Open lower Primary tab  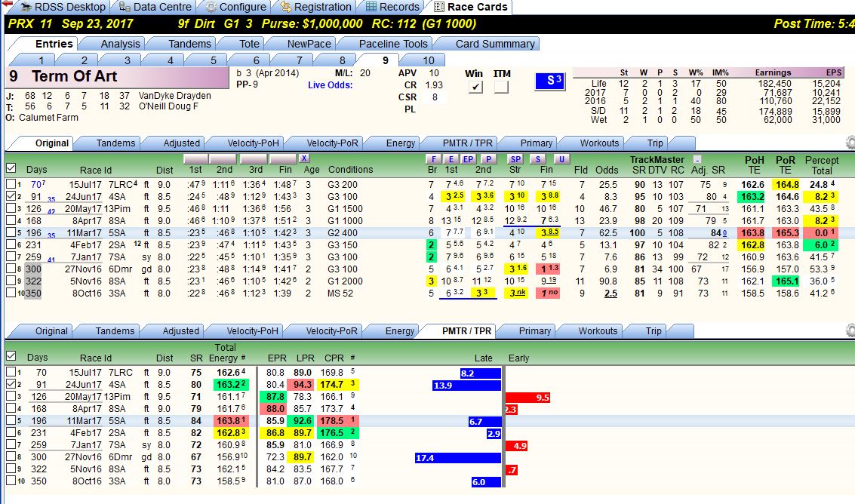(x=534, y=330)
